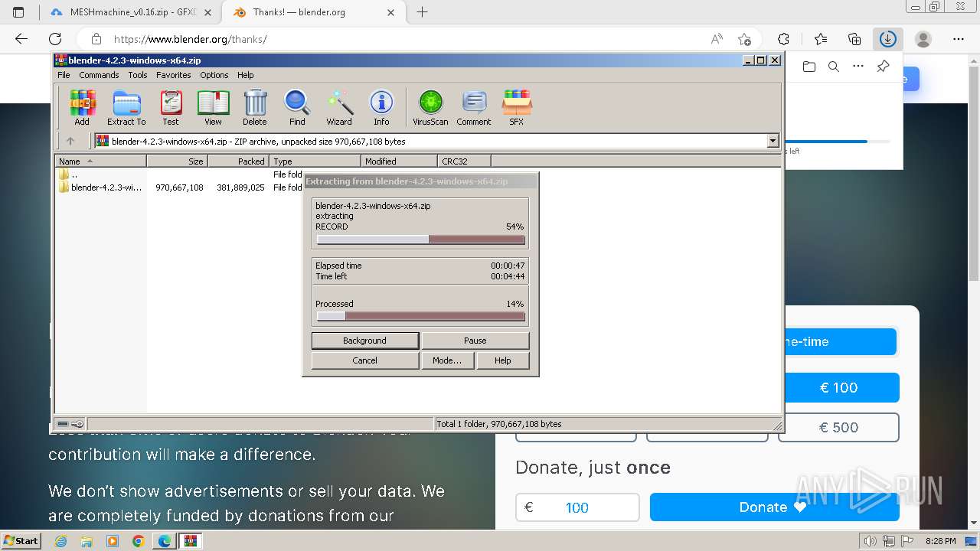Open the Options menu

coord(214,75)
